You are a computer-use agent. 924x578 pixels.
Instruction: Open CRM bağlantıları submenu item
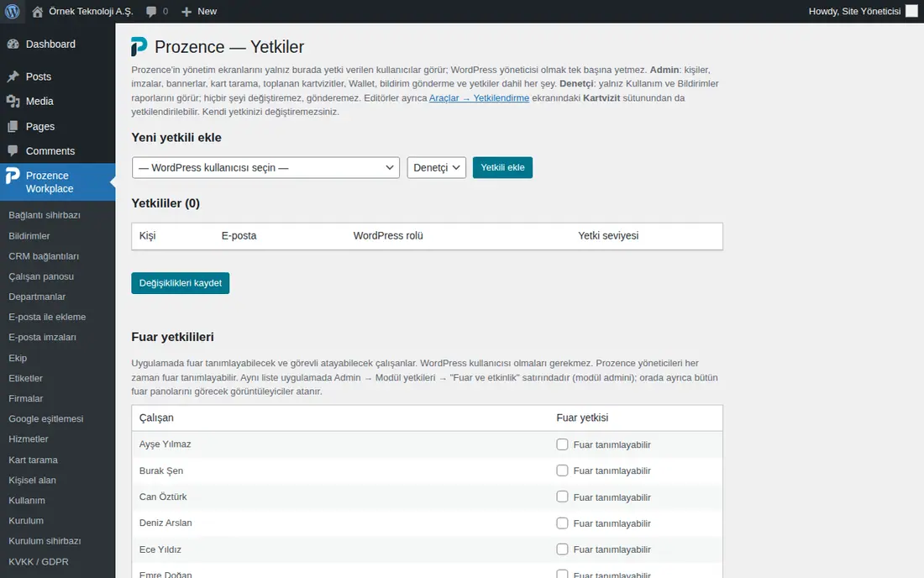coord(44,256)
